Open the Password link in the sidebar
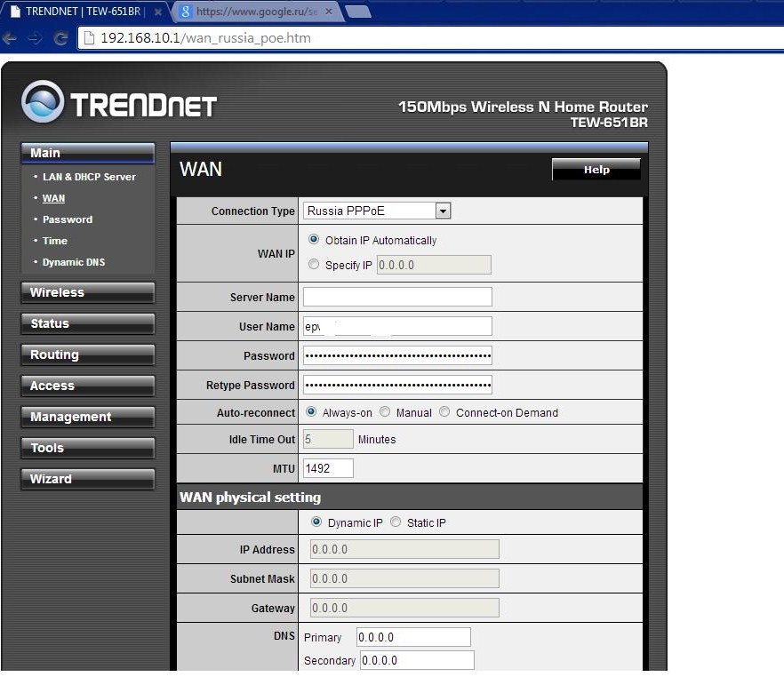This screenshot has width=784, height=677. pos(68,219)
